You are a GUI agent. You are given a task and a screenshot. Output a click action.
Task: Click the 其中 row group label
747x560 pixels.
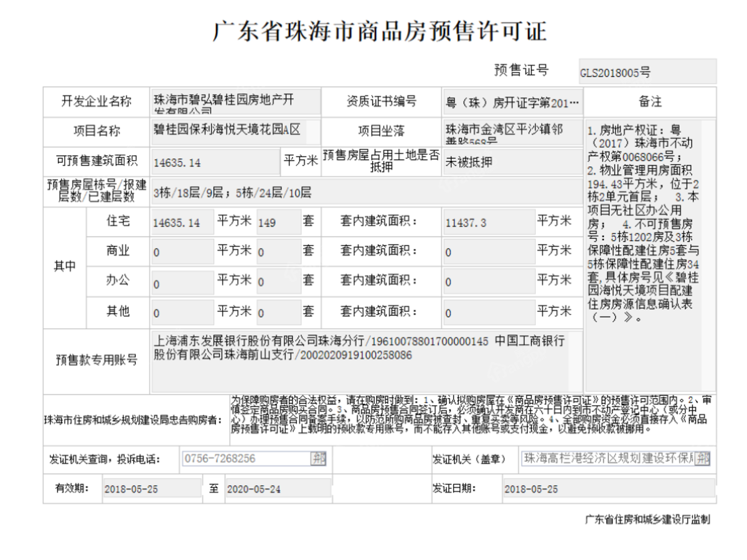click(65, 267)
